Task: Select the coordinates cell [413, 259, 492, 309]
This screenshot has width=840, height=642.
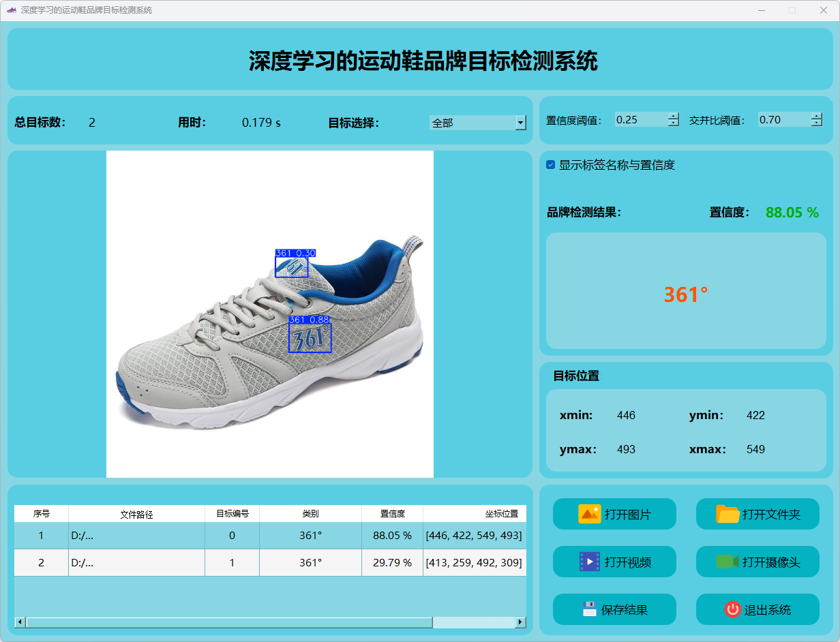Action: coord(475,563)
